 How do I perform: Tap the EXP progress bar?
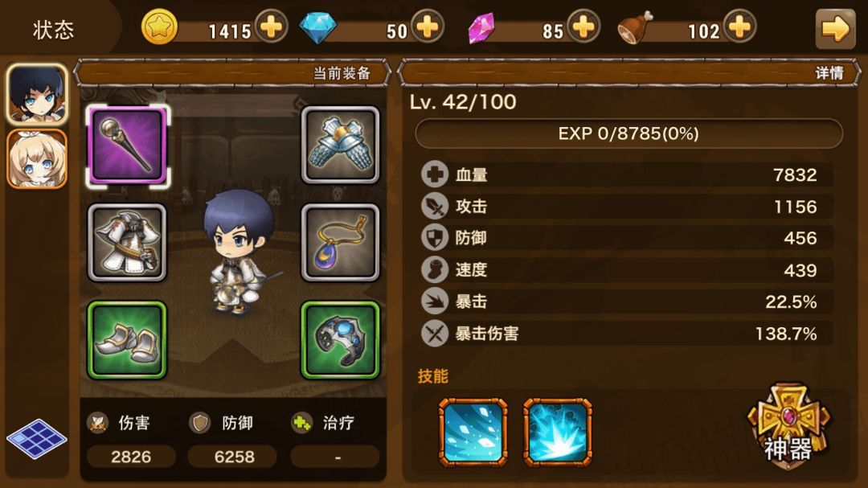628,133
